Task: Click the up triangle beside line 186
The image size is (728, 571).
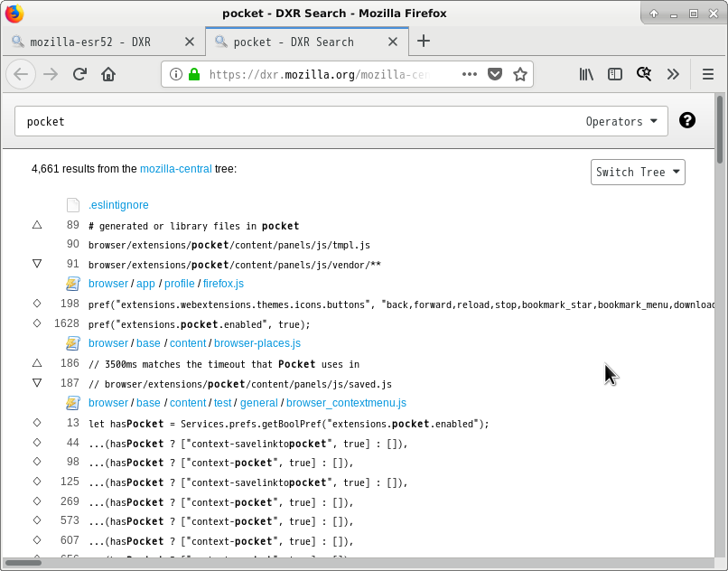Action: click(37, 363)
